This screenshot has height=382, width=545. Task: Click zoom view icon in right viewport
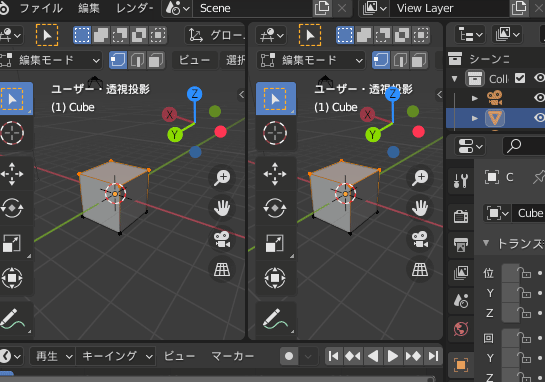point(420,178)
